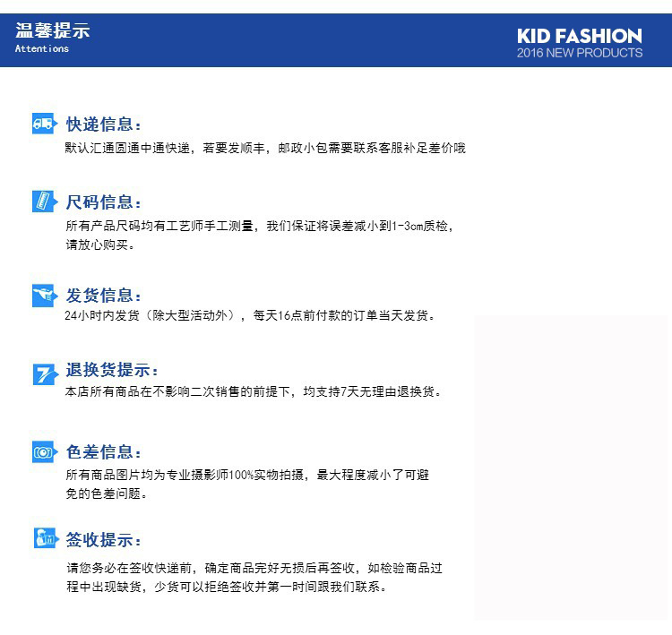Click the 温馨提示 banner title
The image size is (672, 635).
52,30
